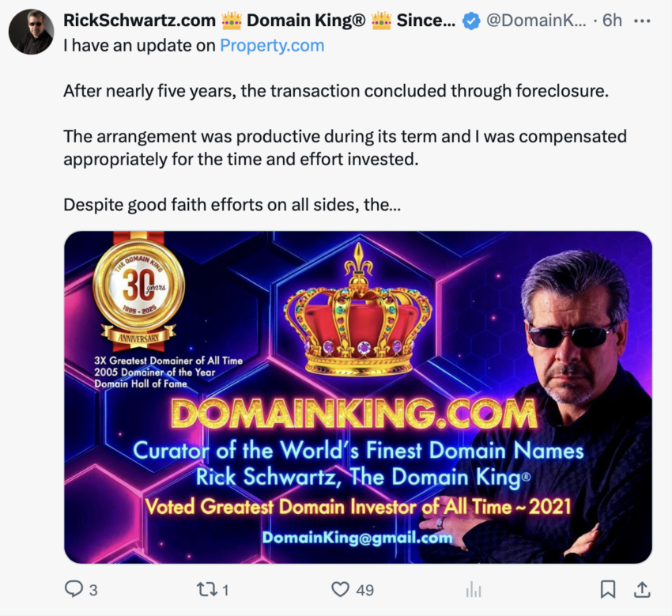This screenshot has height=616, width=672.
Task: View post analytics bar chart icon
Action: (x=474, y=589)
